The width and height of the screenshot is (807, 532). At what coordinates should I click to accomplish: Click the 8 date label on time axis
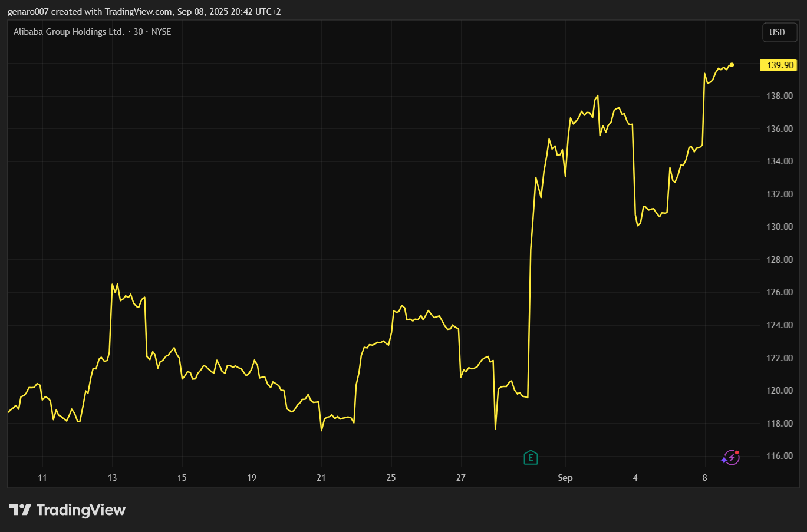point(704,478)
